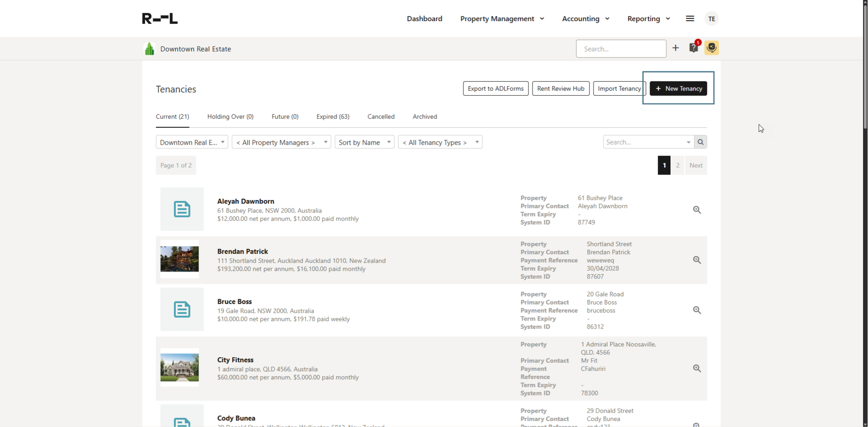This screenshot has height=427, width=868.
Task: Open the quick-add plus icon near search
Action: coord(675,48)
